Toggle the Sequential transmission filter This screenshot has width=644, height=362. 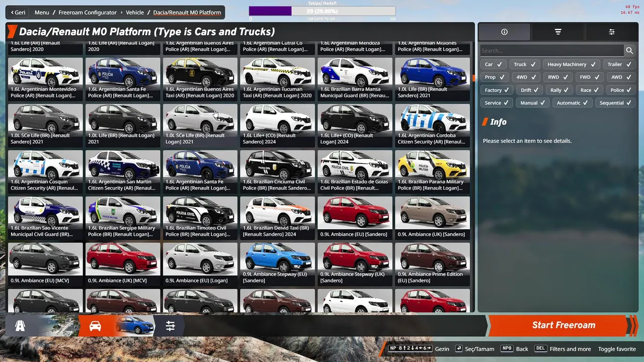[616, 103]
